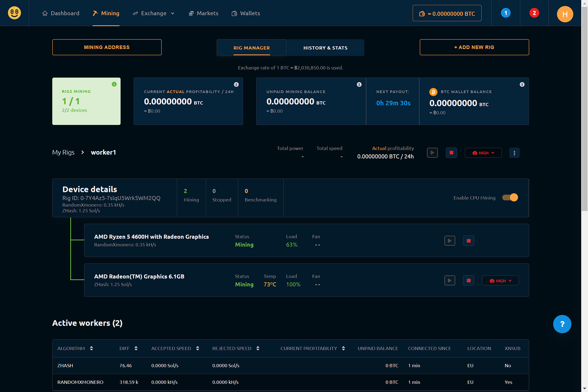Open worker1 HIGH power mode dropdown
588x392 pixels.
pos(483,153)
